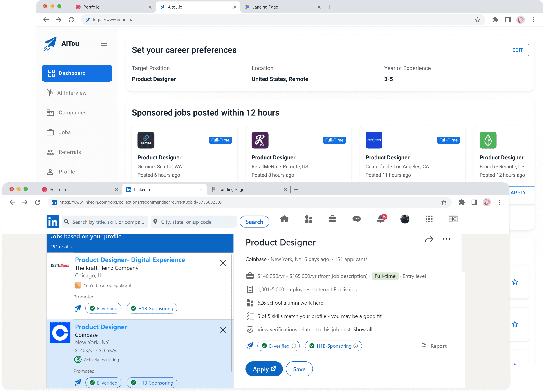The width and height of the screenshot is (543, 392).
Task: Report this job posting
Action: [x=434, y=346]
